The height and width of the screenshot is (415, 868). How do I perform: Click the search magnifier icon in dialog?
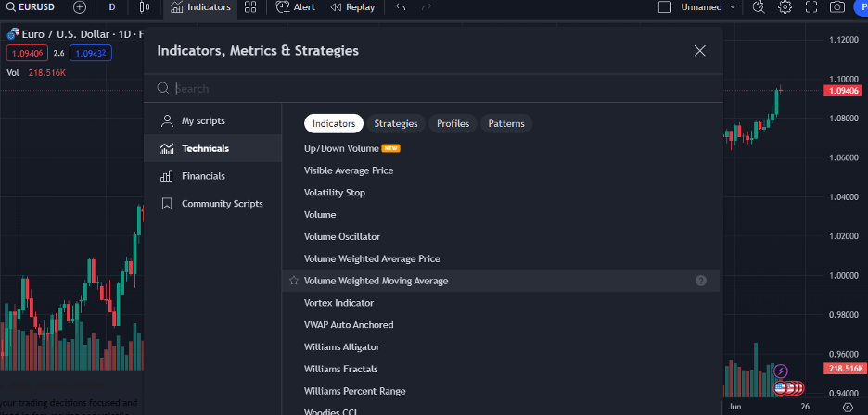coord(163,89)
